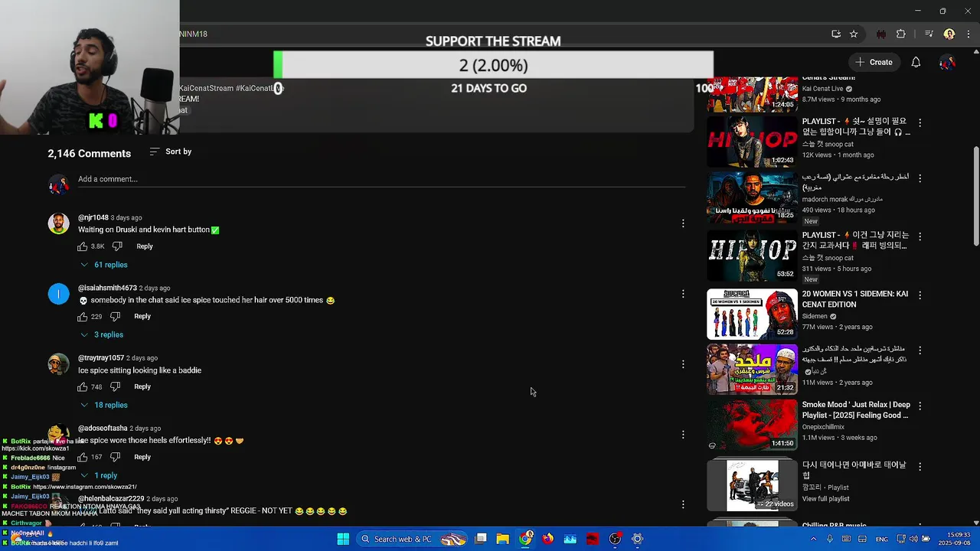Click the page vertical scrollbar
980x551 pixels.
[x=975, y=196]
